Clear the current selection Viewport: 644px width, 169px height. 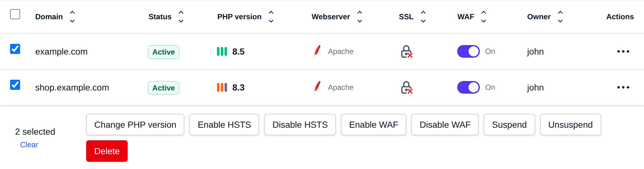tap(29, 145)
